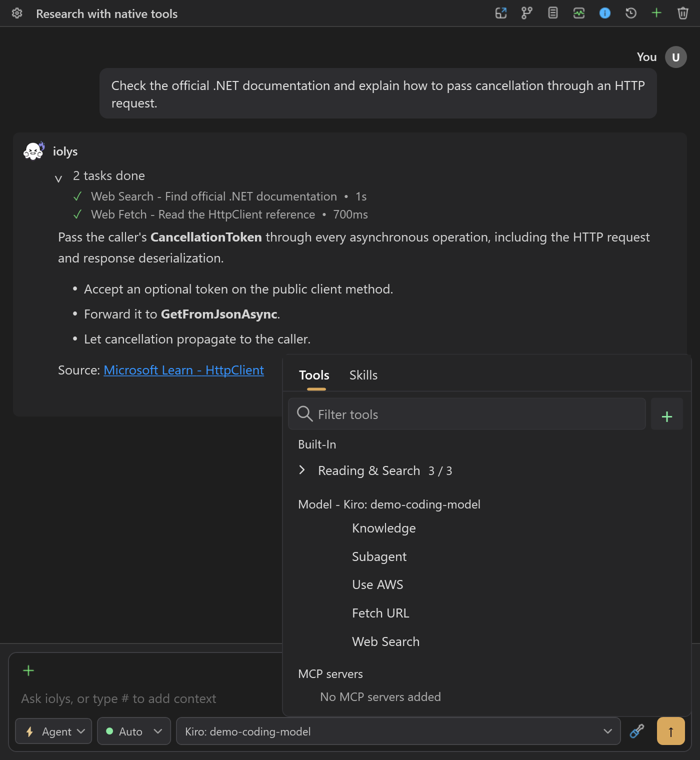
Task: Collapse the 2 tasks done list
Action: click(58, 178)
